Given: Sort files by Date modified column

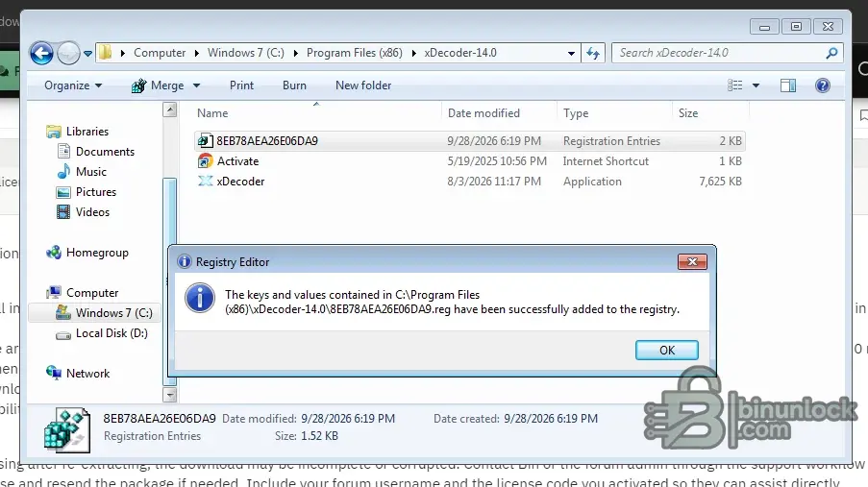Looking at the screenshot, I should point(484,113).
